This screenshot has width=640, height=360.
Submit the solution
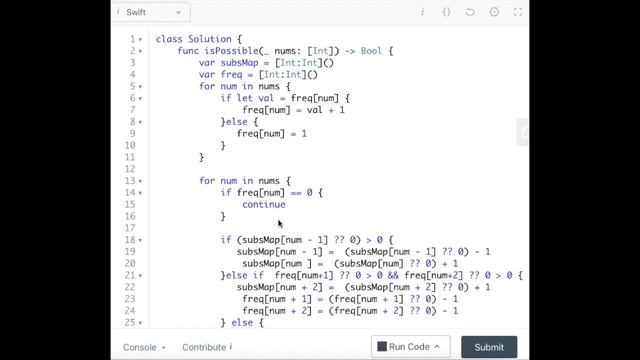click(489, 347)
